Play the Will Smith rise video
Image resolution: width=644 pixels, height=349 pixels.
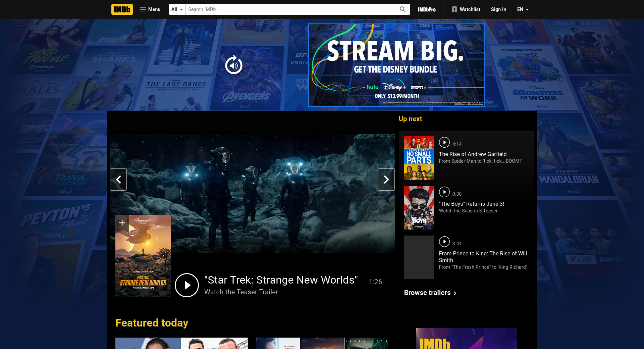click(x=444, y=242)
